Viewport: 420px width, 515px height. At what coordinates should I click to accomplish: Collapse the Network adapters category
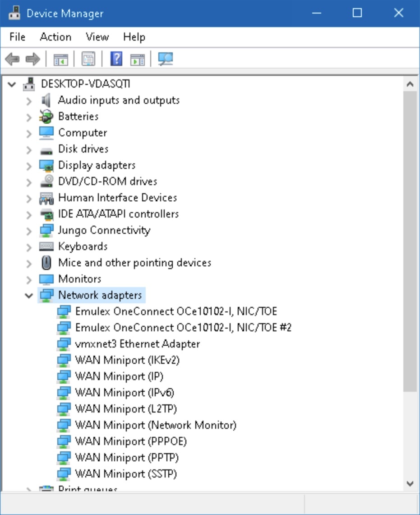[29, 296]
